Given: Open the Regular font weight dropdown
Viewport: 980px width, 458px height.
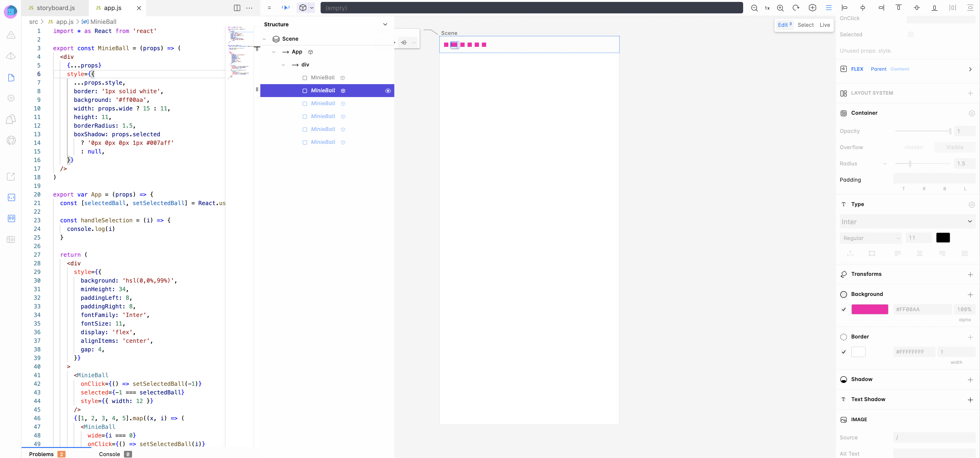Looking at the screenshot, I should (x=871, y=238).
